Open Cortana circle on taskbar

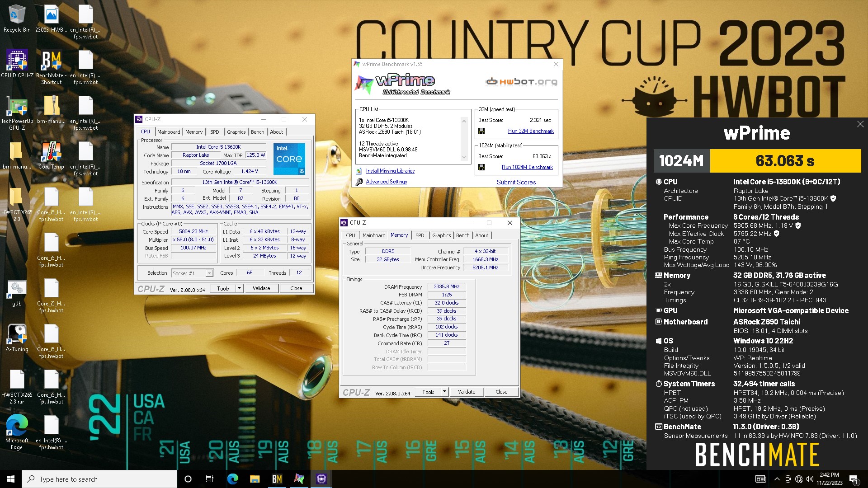(x=188, y=479)
